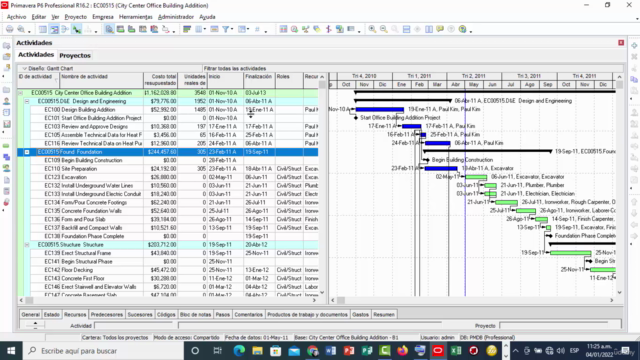
Task: Open the Editar menu
Action: pyautogui.click(x=39, y=17)
